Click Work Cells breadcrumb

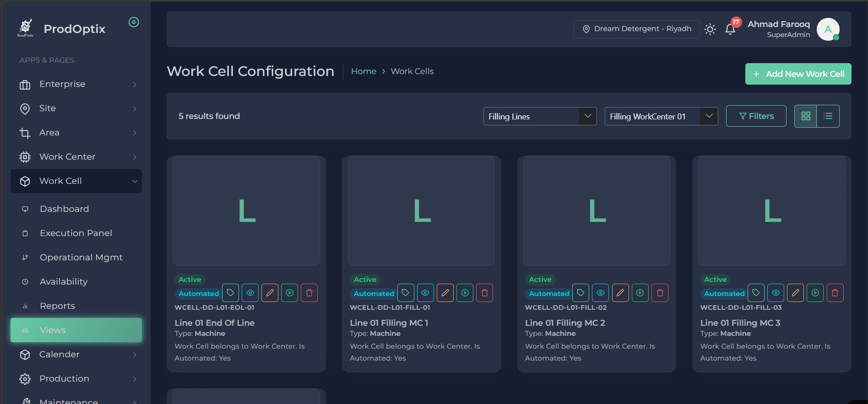point(412,71)
